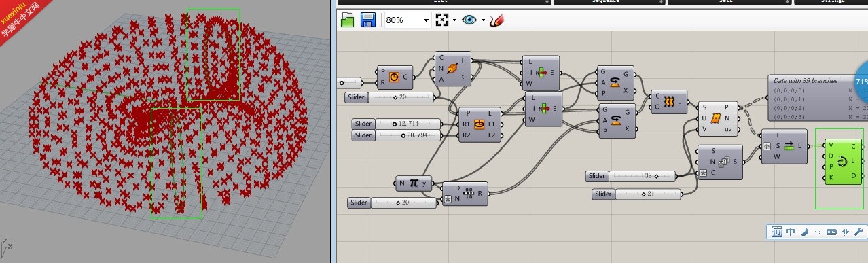Click the Ellipse component with R1 R2 inputs
This screenshot has height=263, width=868.
480,124
